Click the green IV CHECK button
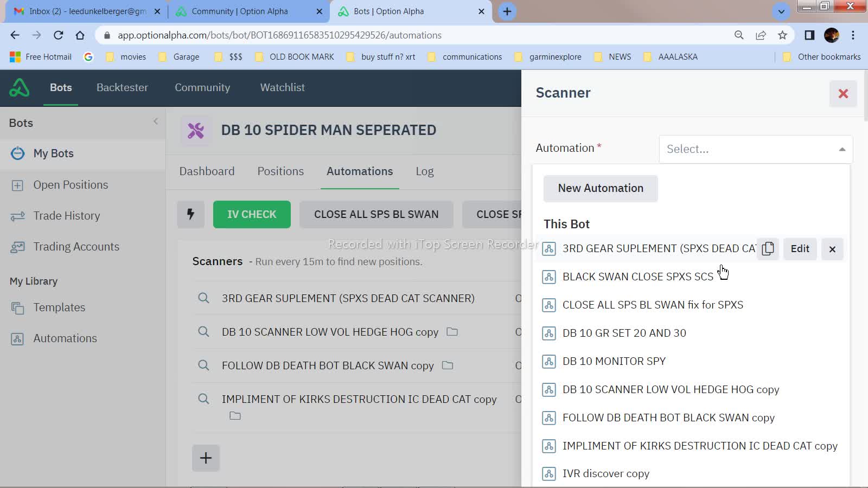The width and height of the screenshot is (868, 488). 252,214
